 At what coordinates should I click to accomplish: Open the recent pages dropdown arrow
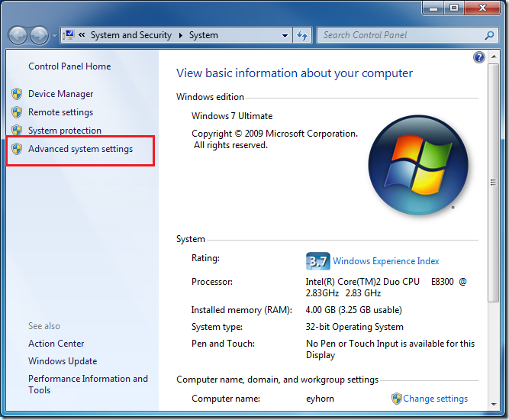[54, 36]
